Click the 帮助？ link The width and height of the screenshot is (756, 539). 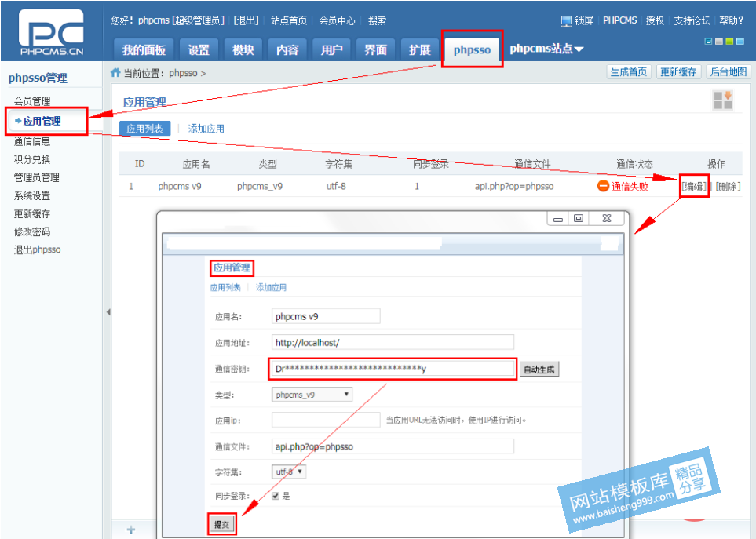(x=732, y=20)
